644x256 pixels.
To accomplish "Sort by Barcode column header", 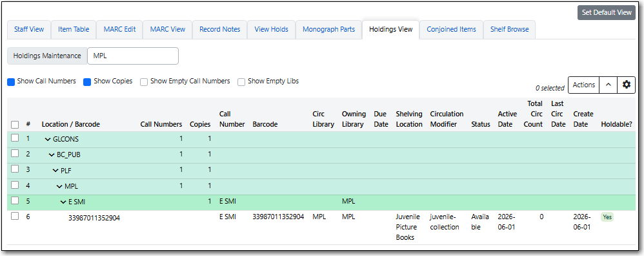I will tap(265, 124).
